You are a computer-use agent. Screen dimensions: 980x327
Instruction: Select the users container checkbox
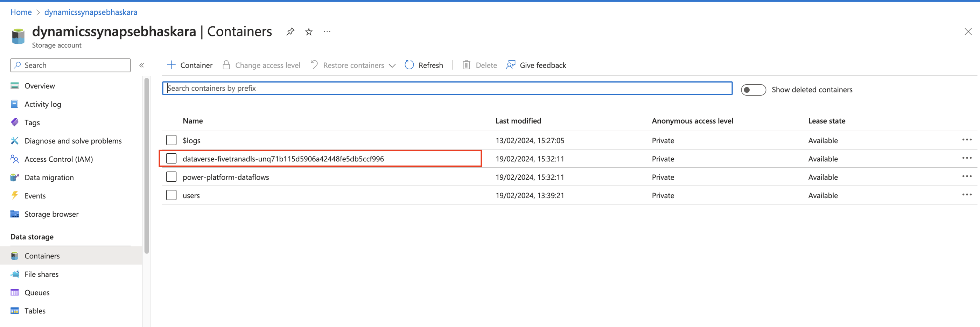click(171, 195)
